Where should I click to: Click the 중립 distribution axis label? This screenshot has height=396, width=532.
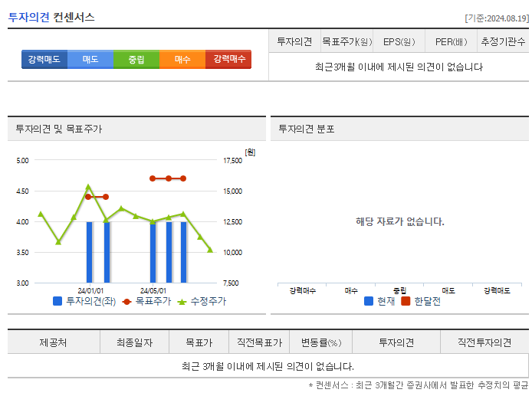[x=399, y=290]
